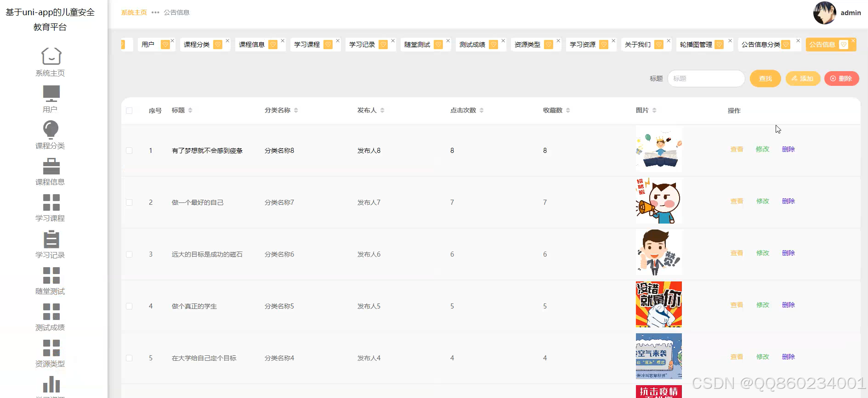Sort the table by 分类名称 column
The width and height of the screenshot is (868, 398).
pos(296,110)
